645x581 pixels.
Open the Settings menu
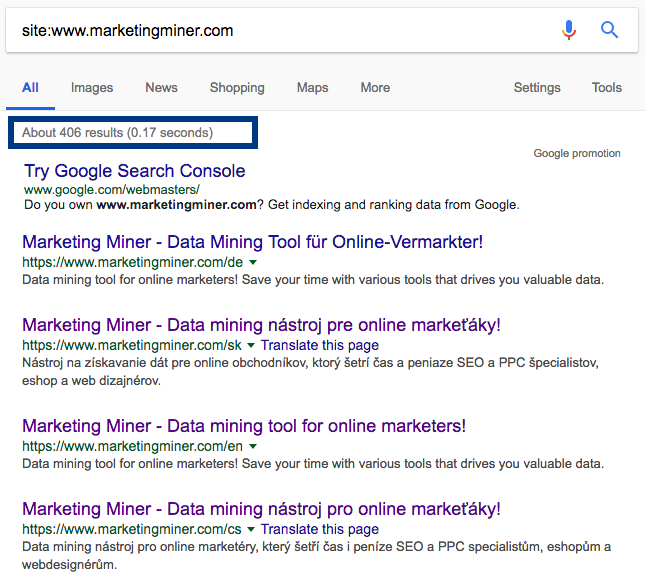pyautogui.click(x=537, y=88)
